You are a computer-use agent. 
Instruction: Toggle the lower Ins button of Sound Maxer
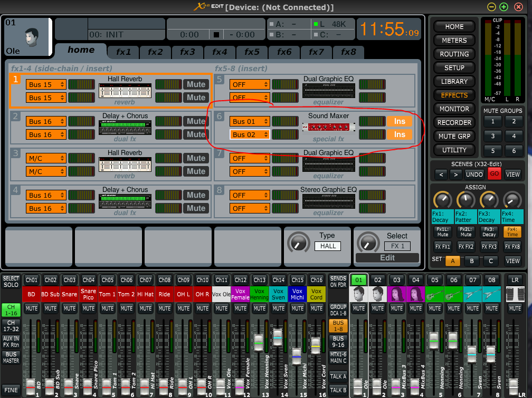pos(400,134)
